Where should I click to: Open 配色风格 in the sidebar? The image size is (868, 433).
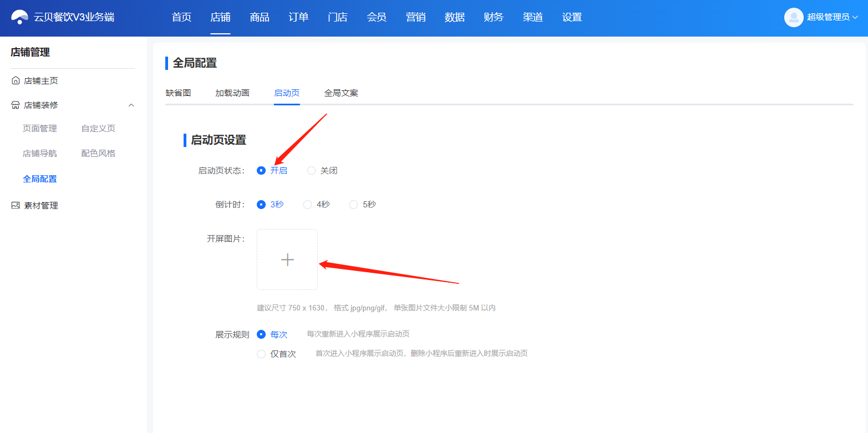coord(98,154)
